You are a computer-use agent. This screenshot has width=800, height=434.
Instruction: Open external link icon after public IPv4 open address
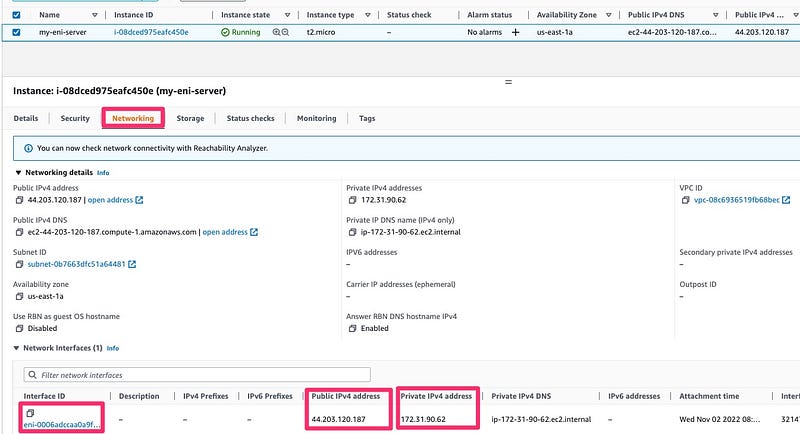pos(139,200)
